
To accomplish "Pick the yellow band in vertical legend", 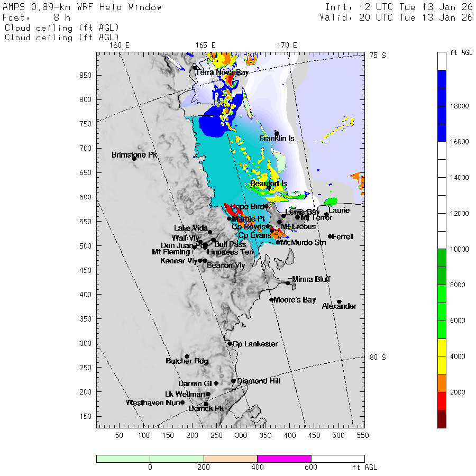I will pyautogui.click(x=442, y=356).
